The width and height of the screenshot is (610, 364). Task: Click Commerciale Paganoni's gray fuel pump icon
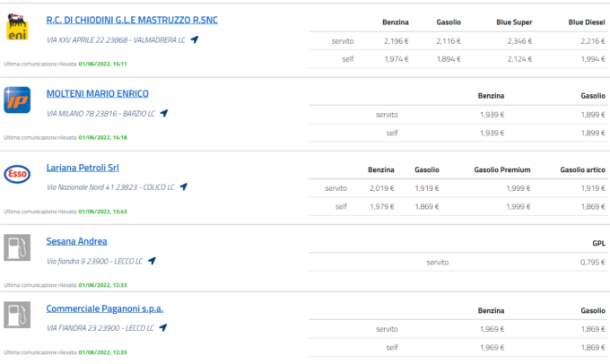(x=18, y=315)
